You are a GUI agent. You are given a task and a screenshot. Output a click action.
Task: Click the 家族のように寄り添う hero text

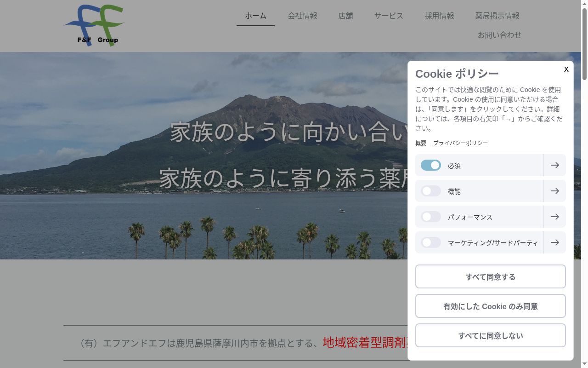(283, 178)
